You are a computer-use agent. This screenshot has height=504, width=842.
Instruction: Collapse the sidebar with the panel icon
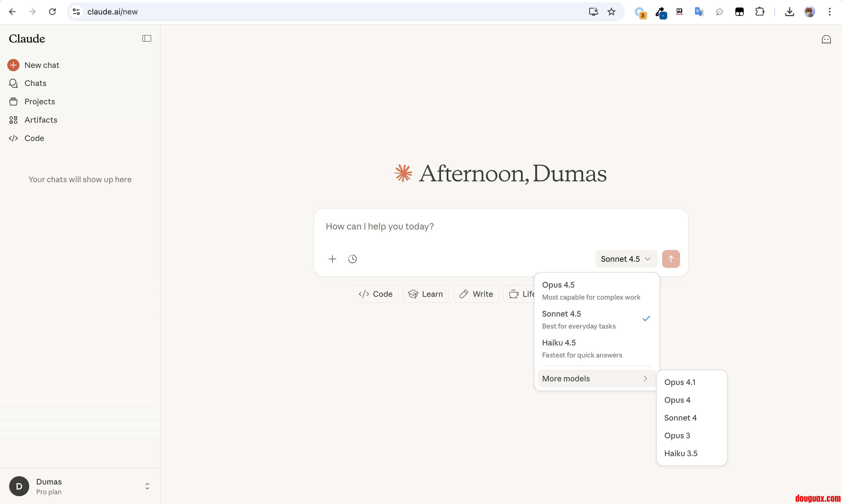[x=146, y=38]
